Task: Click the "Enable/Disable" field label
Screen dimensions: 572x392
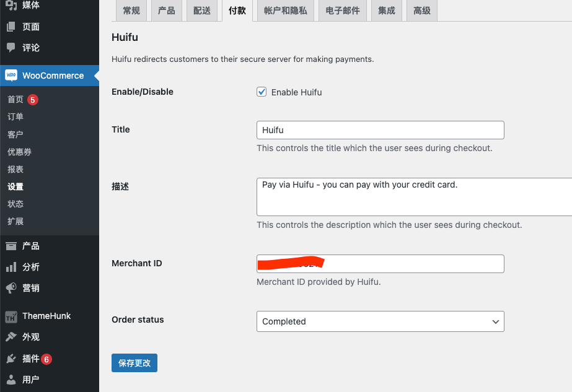Action: tap(143, 92)
